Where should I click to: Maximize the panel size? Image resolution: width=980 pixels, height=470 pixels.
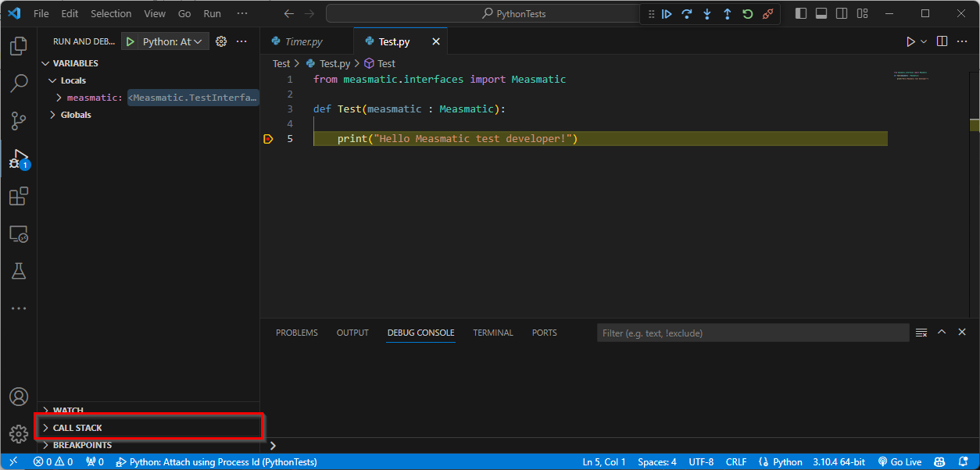942,333
